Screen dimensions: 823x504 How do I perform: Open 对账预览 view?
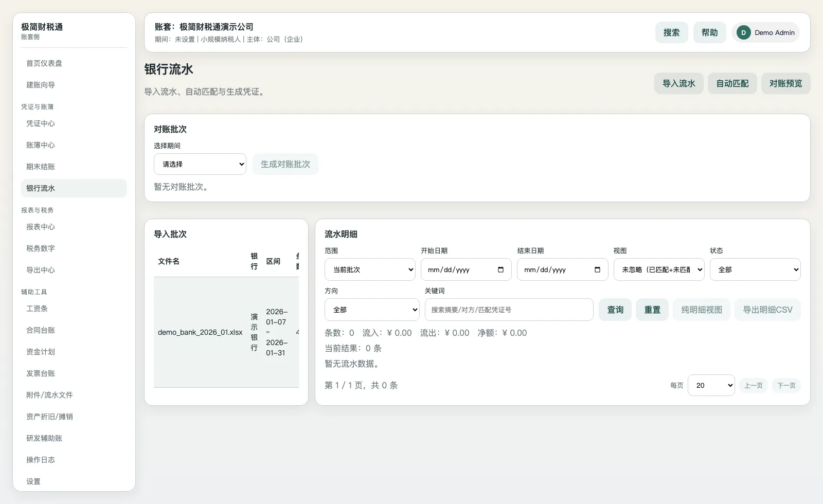(x=785, y=83)
